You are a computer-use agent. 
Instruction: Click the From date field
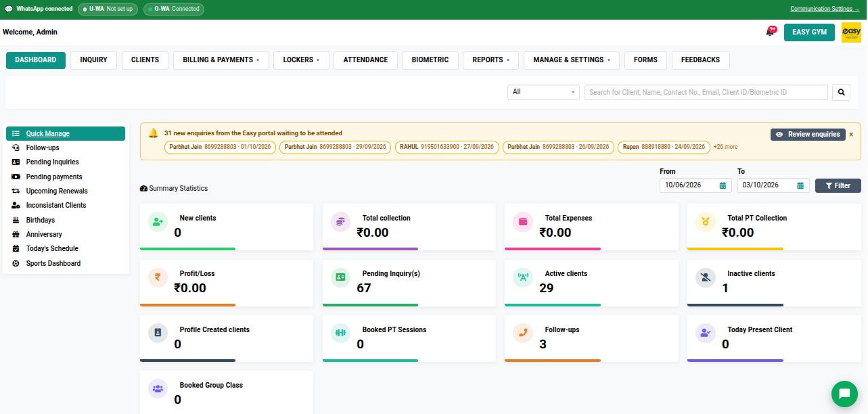point(695,185)
